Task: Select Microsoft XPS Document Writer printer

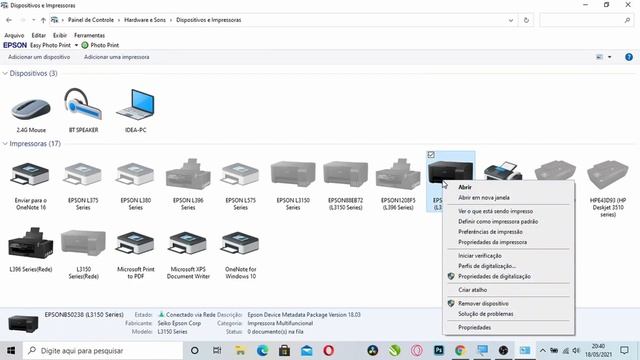Action: [x=188, y=244]
